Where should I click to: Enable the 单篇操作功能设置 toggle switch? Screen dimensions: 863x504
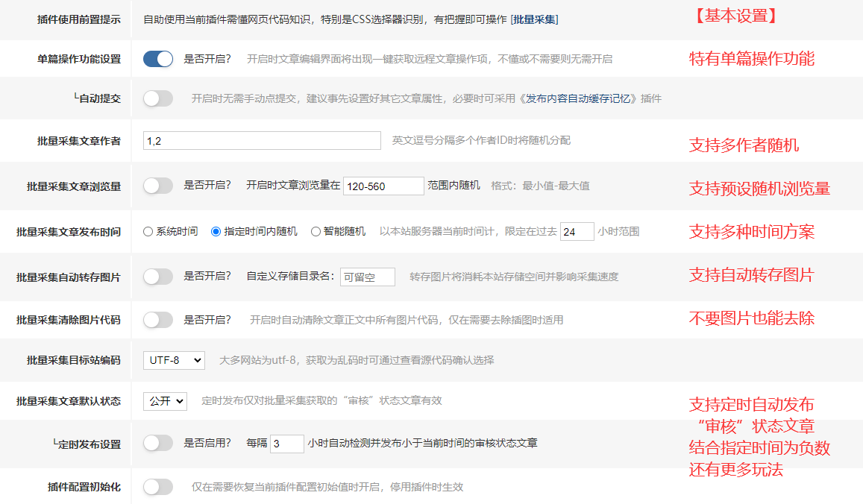[157, 58]
